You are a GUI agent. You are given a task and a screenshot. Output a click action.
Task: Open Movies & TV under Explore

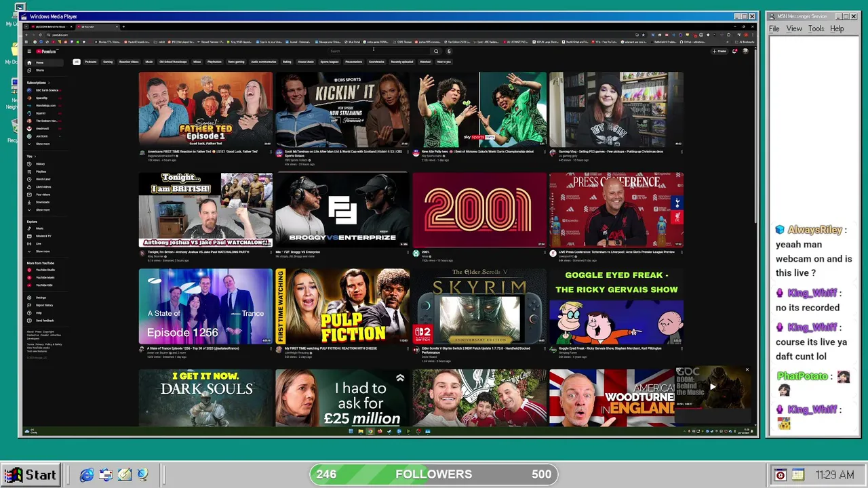point(44,236)
